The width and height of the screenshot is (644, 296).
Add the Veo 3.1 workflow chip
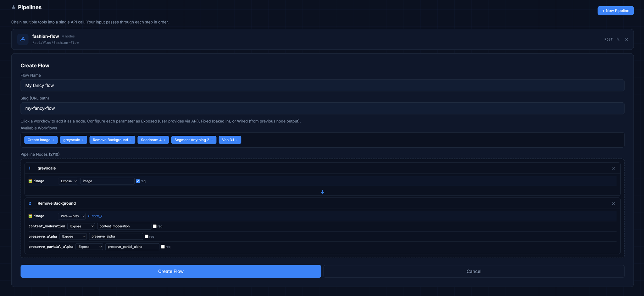pos(230,140)
